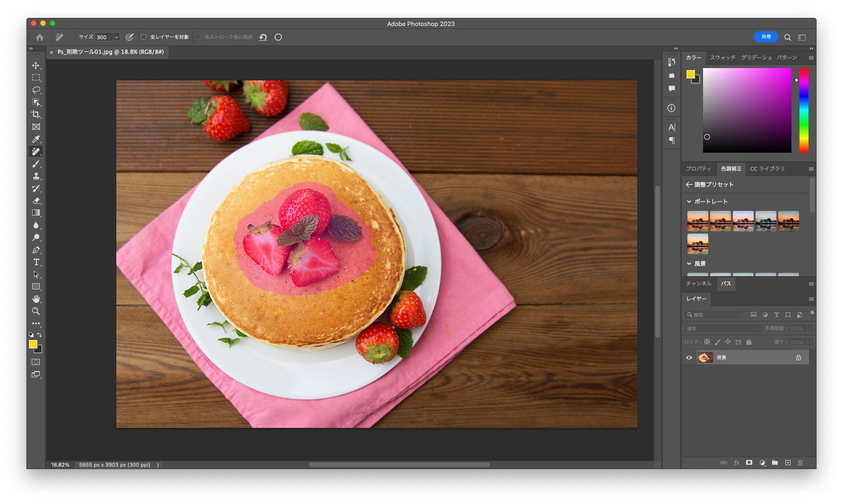Collapse the 風景 preset group

tap(689, 264)
